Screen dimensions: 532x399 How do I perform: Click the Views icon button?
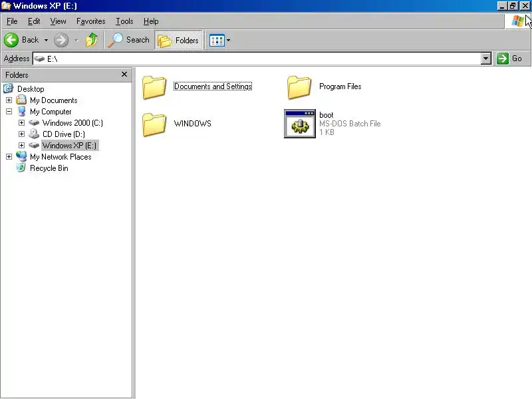click(217, 41)
